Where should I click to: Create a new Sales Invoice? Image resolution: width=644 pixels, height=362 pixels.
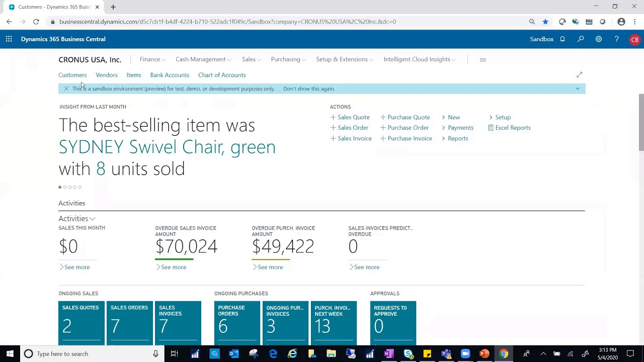[x=351, y=138]
